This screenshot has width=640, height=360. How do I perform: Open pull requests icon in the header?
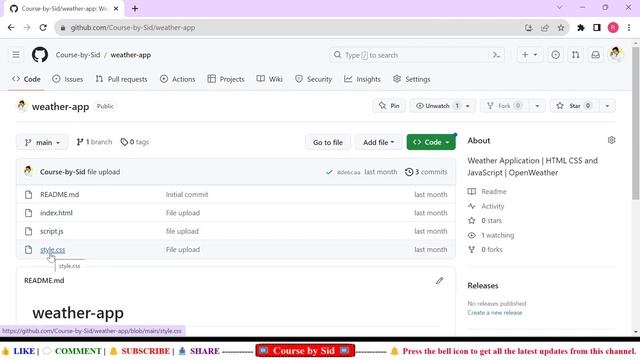(x=576, y=55)
